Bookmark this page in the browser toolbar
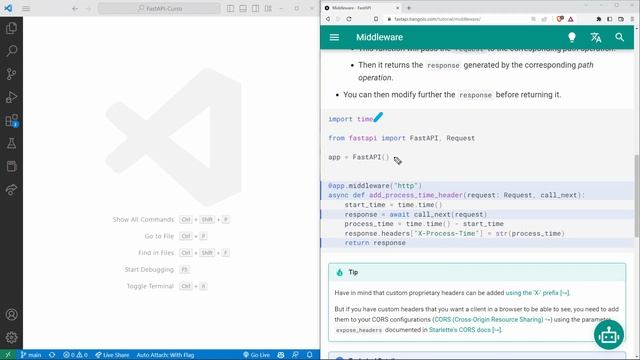Image resolution: width=640 pixels, height=360 pixels. pos(376,19)
